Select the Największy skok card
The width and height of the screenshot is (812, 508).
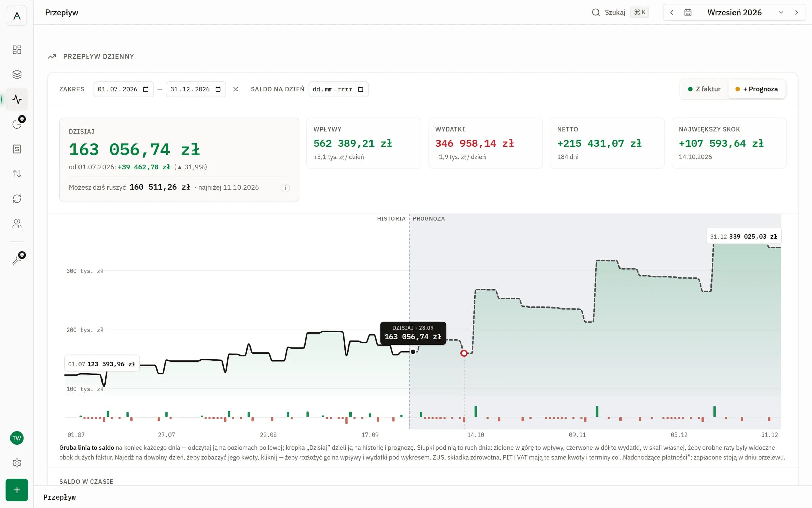click(x=729, y=143)
